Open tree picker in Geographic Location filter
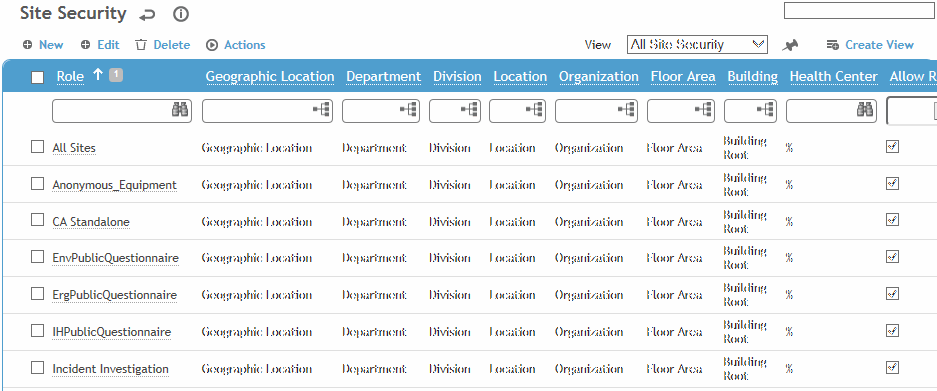Screen dimensions: 937x391 pos(321,109)
